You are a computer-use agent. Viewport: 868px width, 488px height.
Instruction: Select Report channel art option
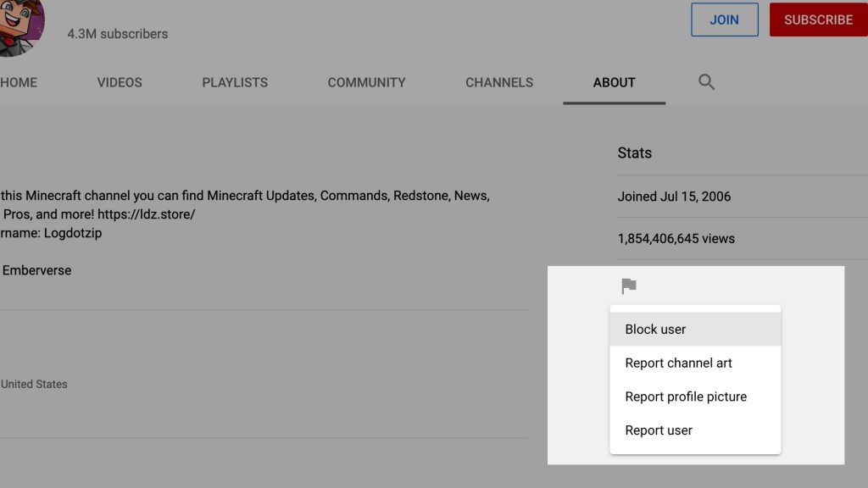point(678,363)
